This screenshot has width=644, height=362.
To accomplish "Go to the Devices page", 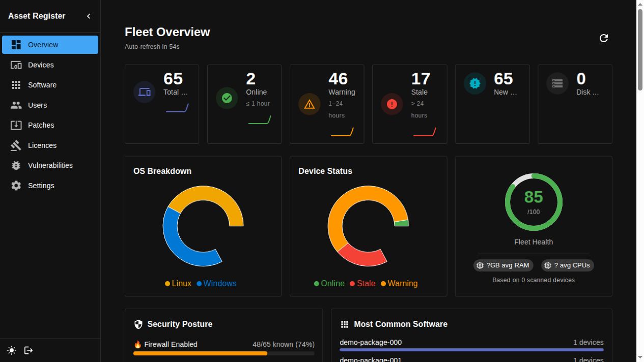I will (x=50, y=65).
